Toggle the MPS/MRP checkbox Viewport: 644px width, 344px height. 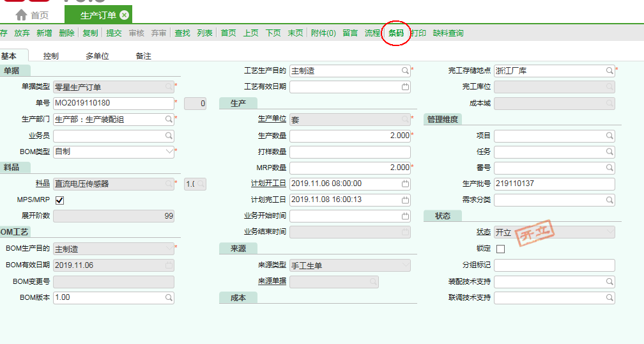60,200
